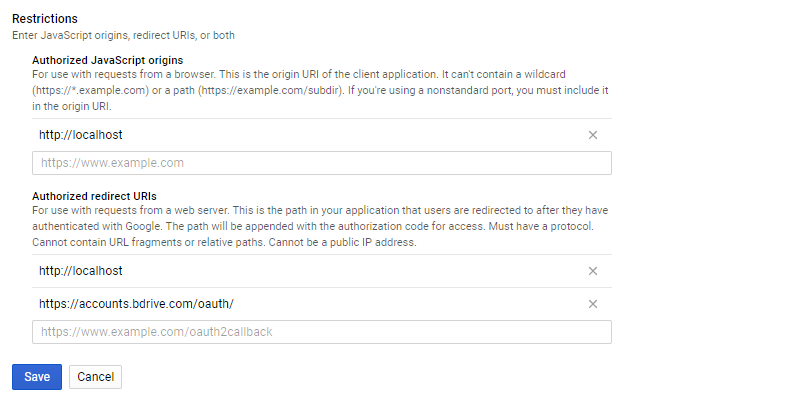Click the https://accounts.bdrive.com/oauth/ entry text

(136, 304)
